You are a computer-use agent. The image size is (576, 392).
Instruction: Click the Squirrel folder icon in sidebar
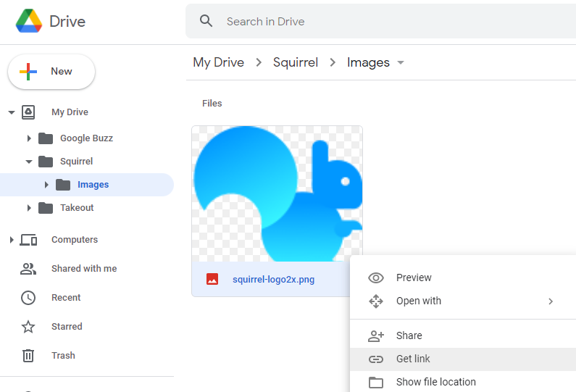coord(46,162)
